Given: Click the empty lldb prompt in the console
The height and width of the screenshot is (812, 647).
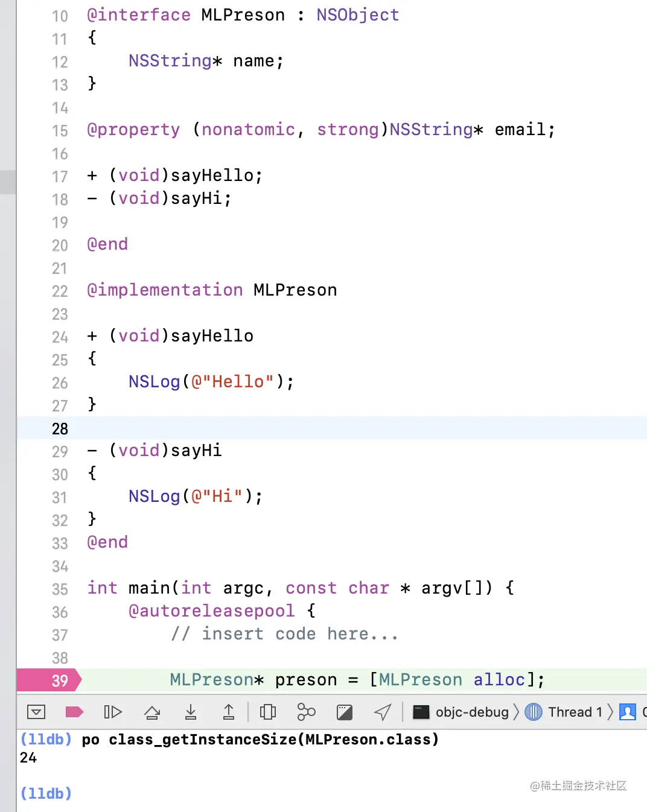Looking at the screenshot, I should pos(46,793).
